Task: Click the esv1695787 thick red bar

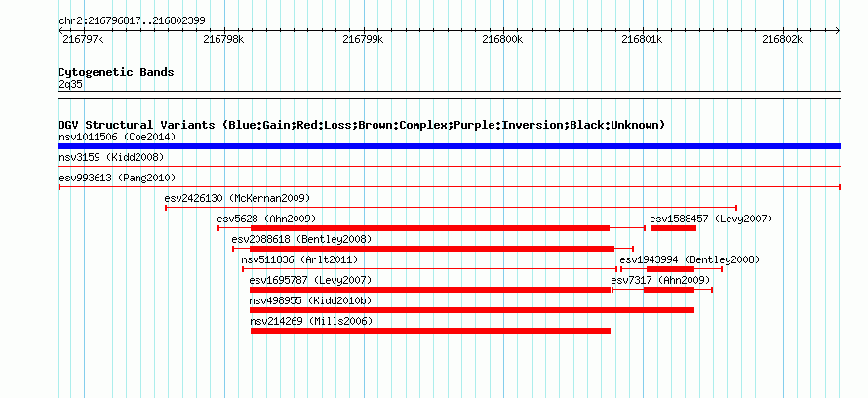Action: click(430, 290)
